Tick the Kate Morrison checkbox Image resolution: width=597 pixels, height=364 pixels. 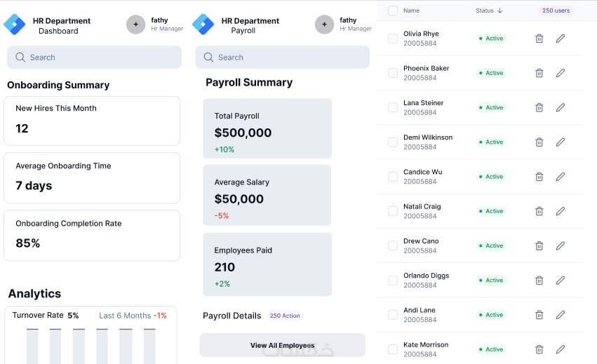(393, 349)
